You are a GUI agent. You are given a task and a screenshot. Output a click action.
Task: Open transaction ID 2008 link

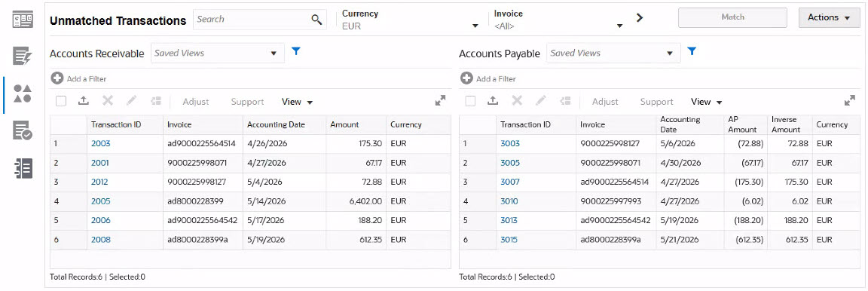click(101, 240)
